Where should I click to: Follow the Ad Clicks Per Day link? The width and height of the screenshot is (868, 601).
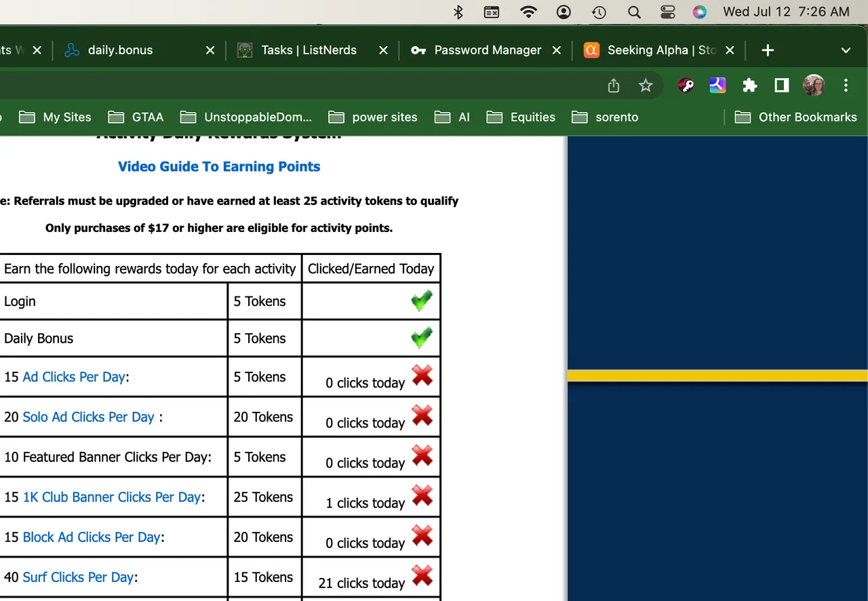[74, 377]
